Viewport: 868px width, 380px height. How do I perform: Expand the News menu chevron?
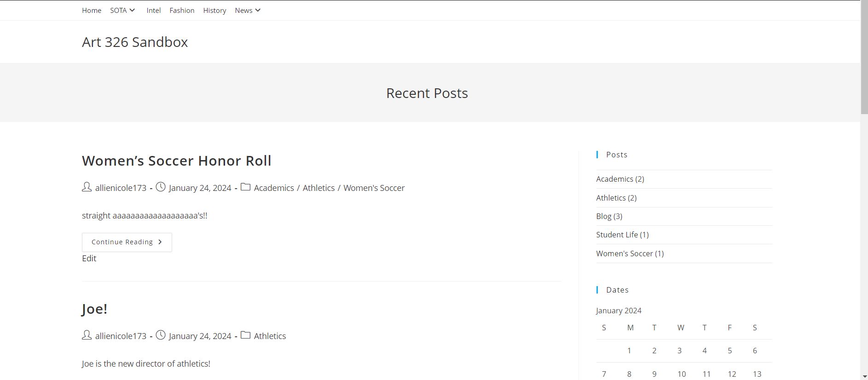(x=258, y=10)
